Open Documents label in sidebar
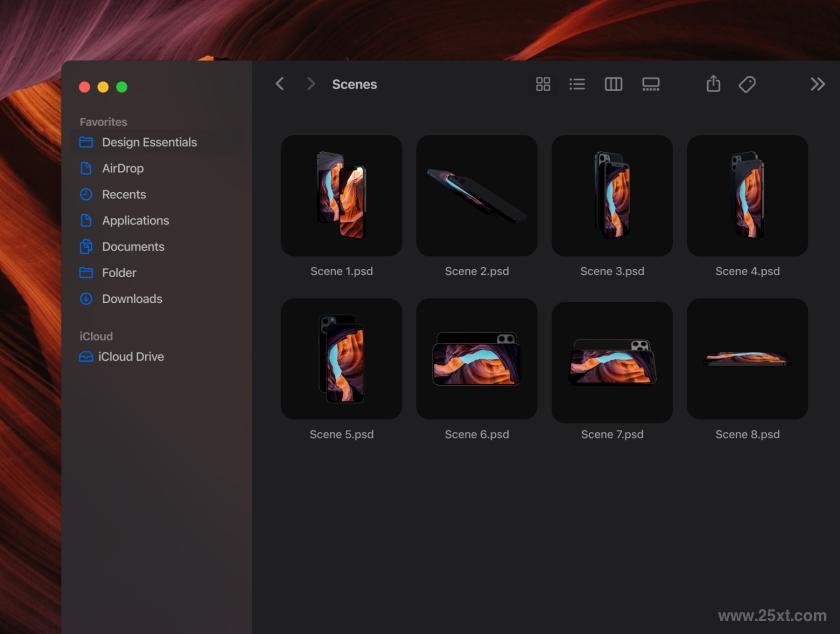The width and height of the screenshot is (840, 634). (x=133, y=247)
